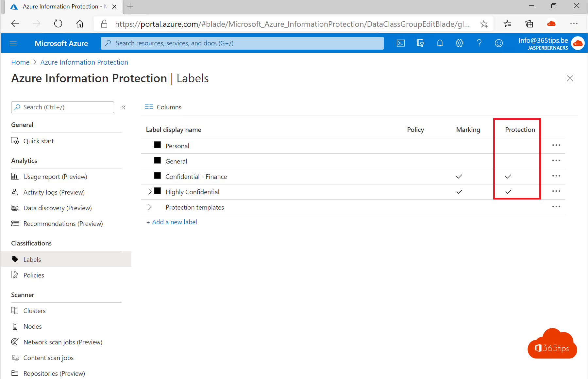Collapse the left navigation menu
Image resolution: width=588 pixels, height=379 pixels.
[124, 107]
